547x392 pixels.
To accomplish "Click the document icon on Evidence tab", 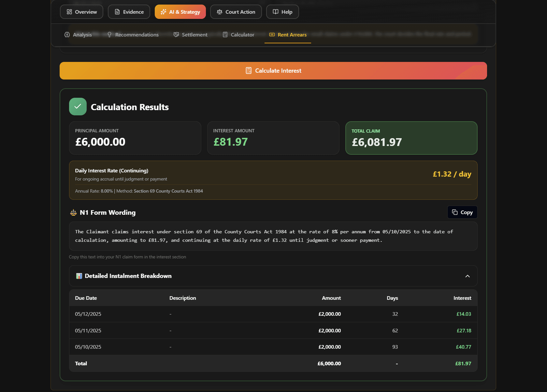I will (x=117, y=12).
